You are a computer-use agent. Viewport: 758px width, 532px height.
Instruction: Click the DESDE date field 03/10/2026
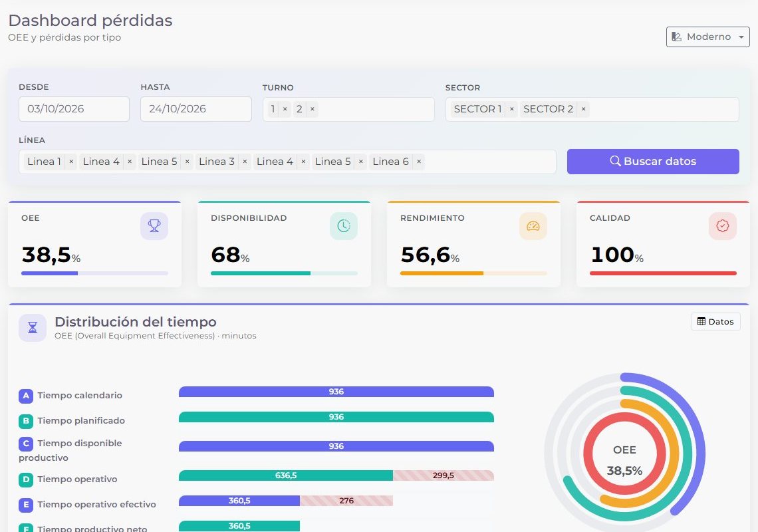tap(74, 109)
